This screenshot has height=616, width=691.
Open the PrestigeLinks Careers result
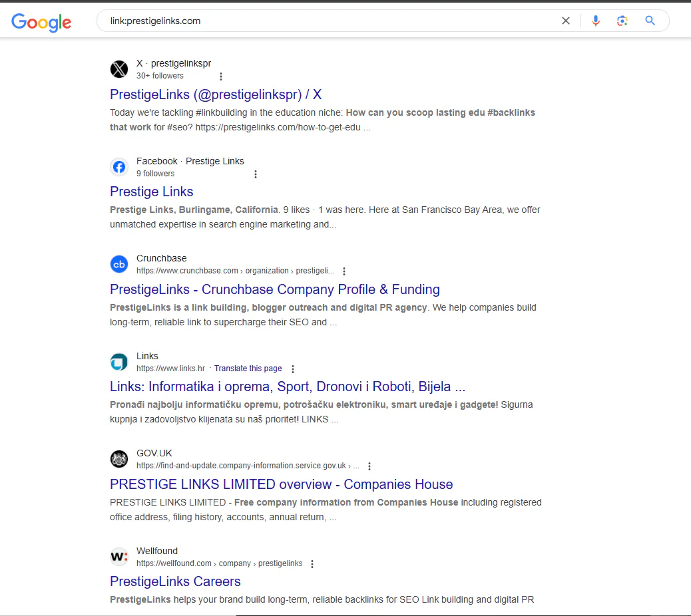[175, 581]
